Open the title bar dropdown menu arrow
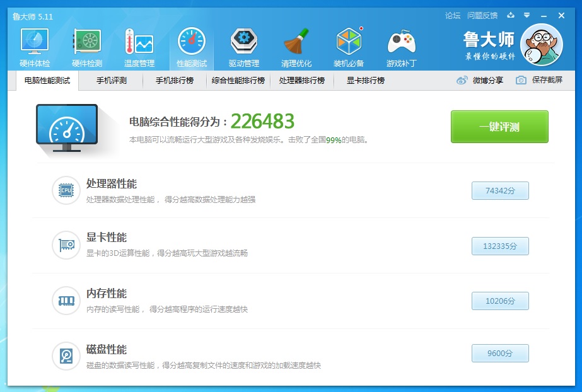 click(527, 15)
